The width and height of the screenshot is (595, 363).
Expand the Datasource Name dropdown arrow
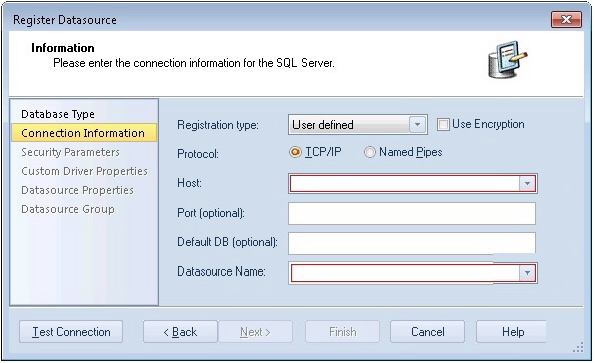pyautogui.click(x=527, y=273)
